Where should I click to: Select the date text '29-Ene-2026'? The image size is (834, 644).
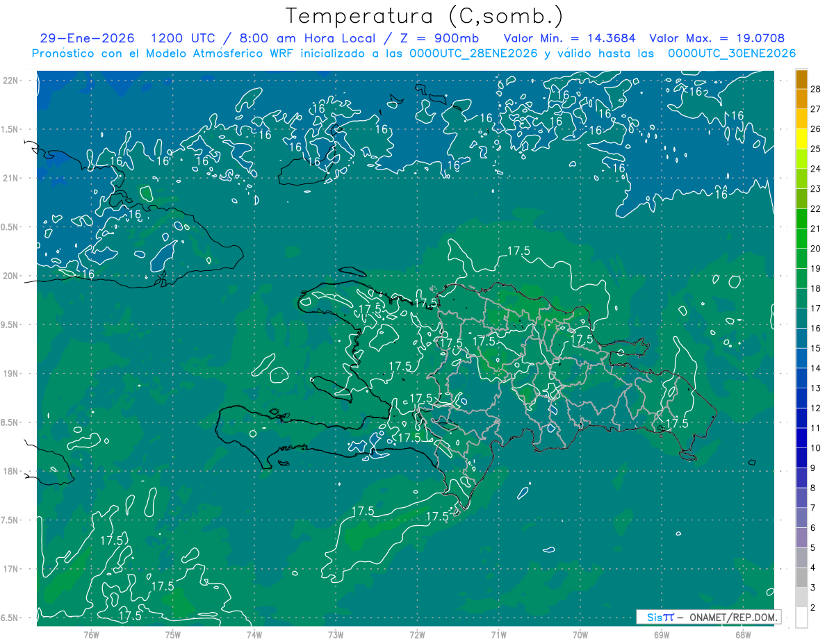coord(88,38)
